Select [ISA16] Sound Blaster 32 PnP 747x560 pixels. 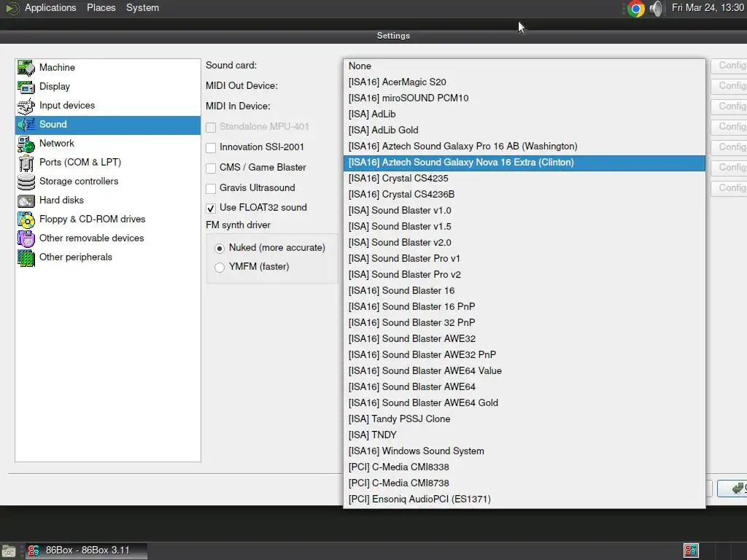(x=524, y=323)
